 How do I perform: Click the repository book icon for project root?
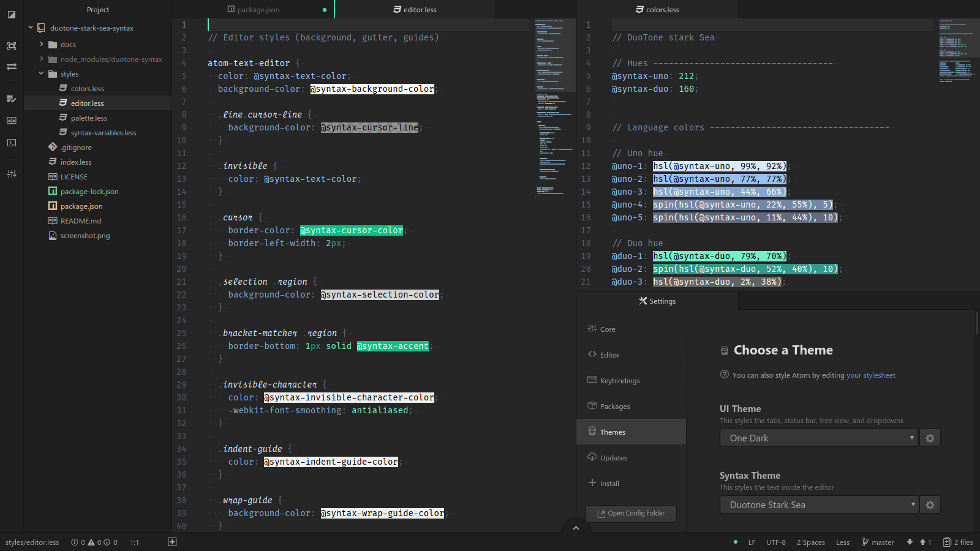coord(42,28)
